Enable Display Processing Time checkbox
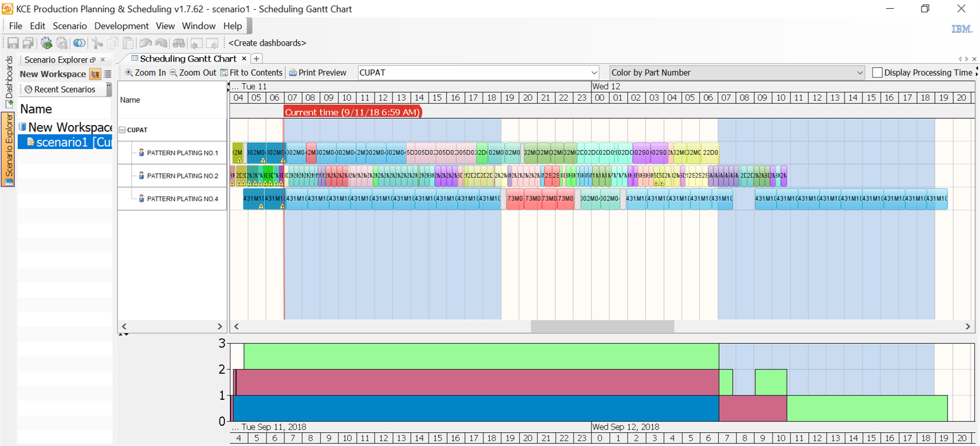 tap(877, 72)
